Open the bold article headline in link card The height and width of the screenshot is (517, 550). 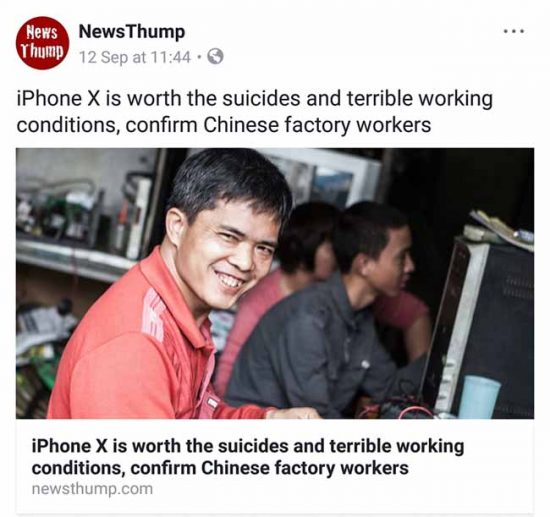(x=248, y=457)
